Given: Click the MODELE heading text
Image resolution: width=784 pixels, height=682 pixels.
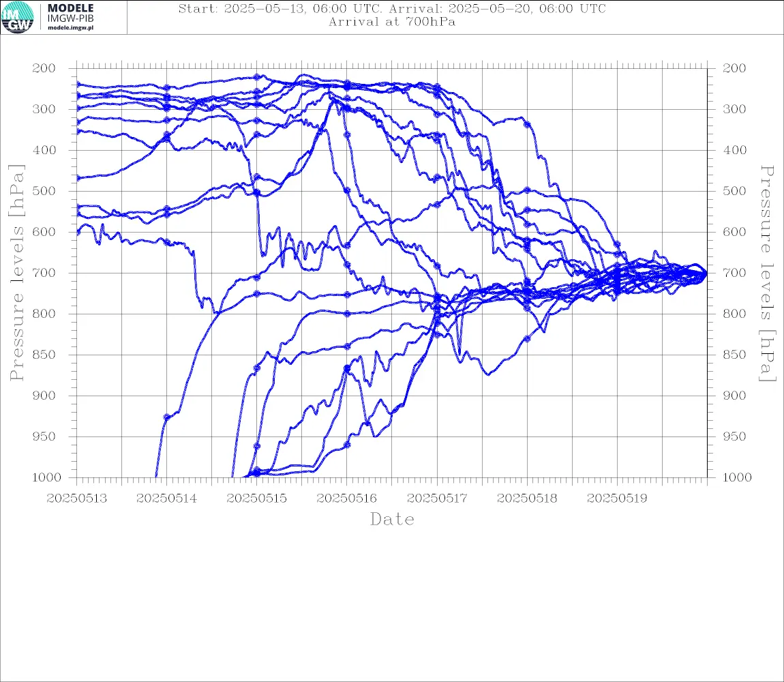Looking at the screenshot, I should pos(70,8).
